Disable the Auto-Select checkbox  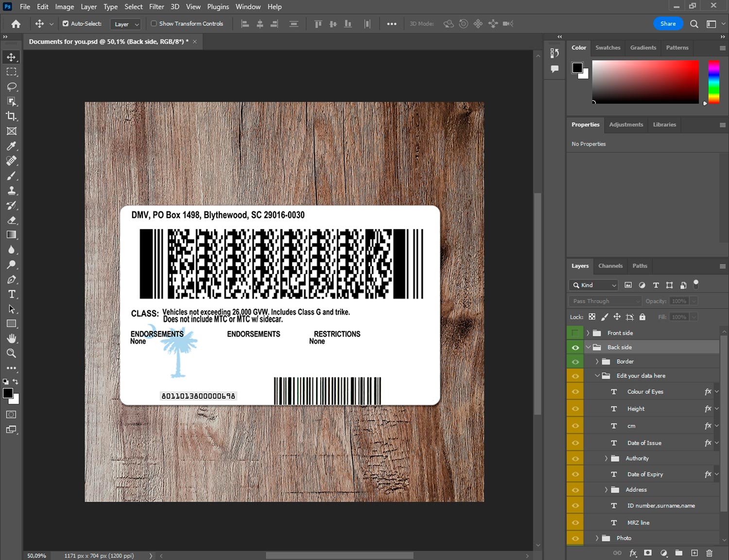pyautogui.click(x=66, y=23)
